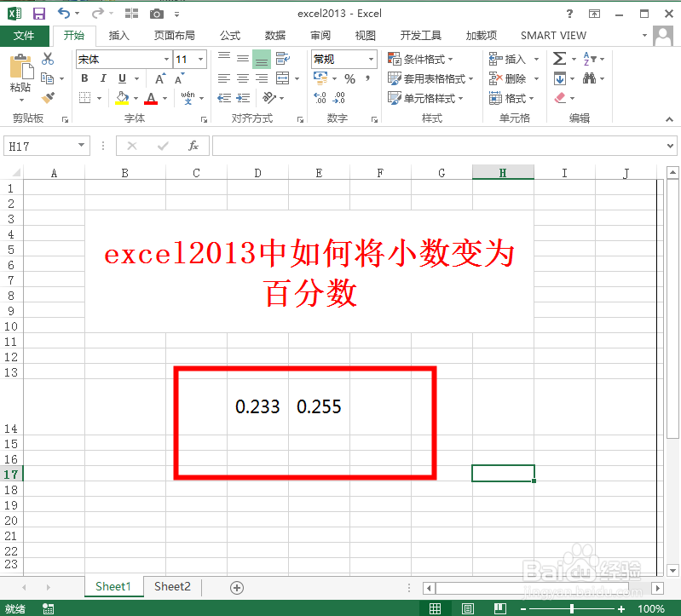Click the 删除 Delete cells button
The height and width of the screenshot is (616, 681).
coord(508,78)
